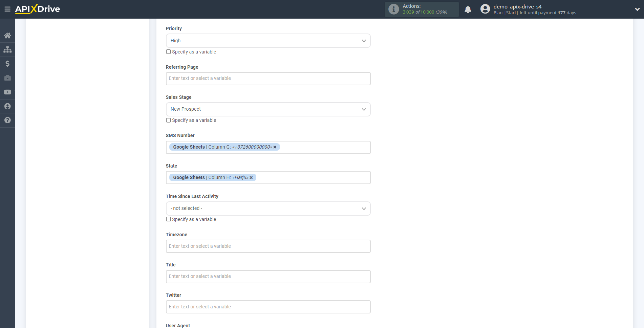Check Specify as a variable under Sales Stage
Image resolution: width=644 pixels, height=328 pixels.
pyautogui.click(x=168, y=120)
